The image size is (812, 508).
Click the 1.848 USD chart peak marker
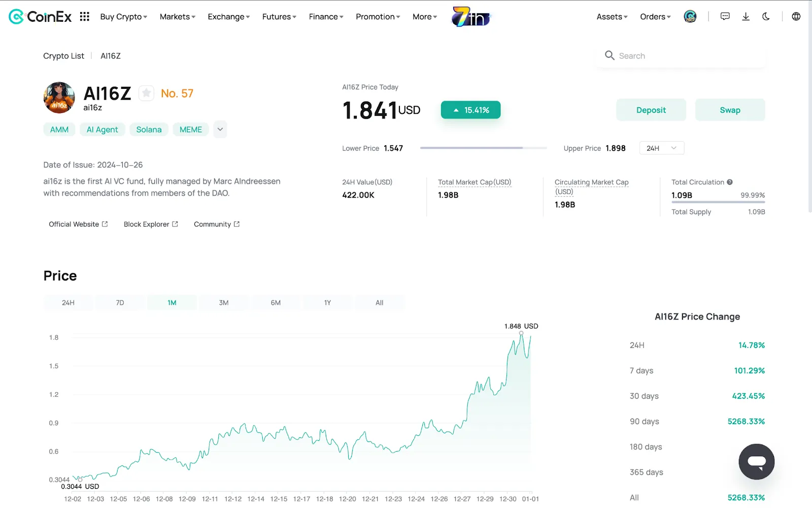[x=521, y=333]
